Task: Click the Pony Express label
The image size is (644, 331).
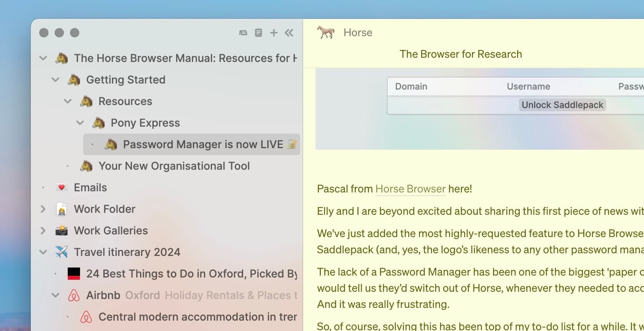Action: click(x=145, y=123)
